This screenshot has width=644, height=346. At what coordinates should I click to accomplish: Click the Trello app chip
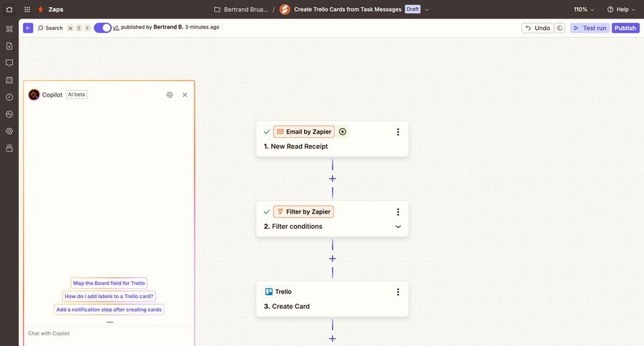278,292
